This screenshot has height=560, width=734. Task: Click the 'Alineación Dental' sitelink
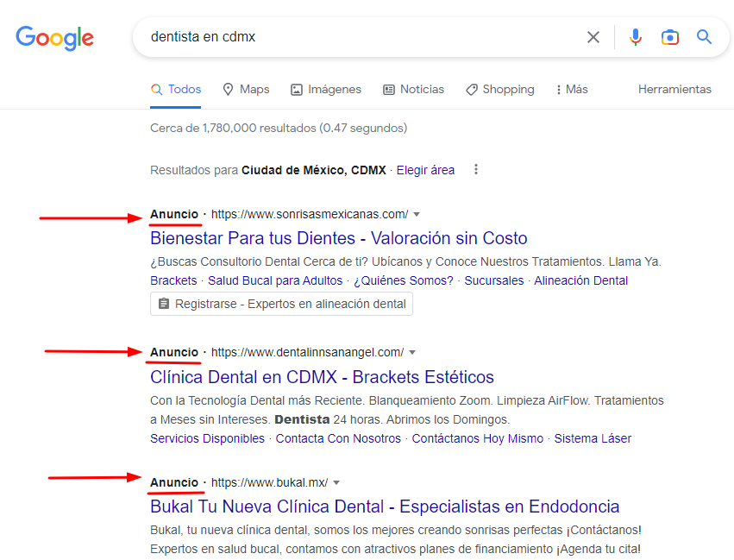[581, 280]
